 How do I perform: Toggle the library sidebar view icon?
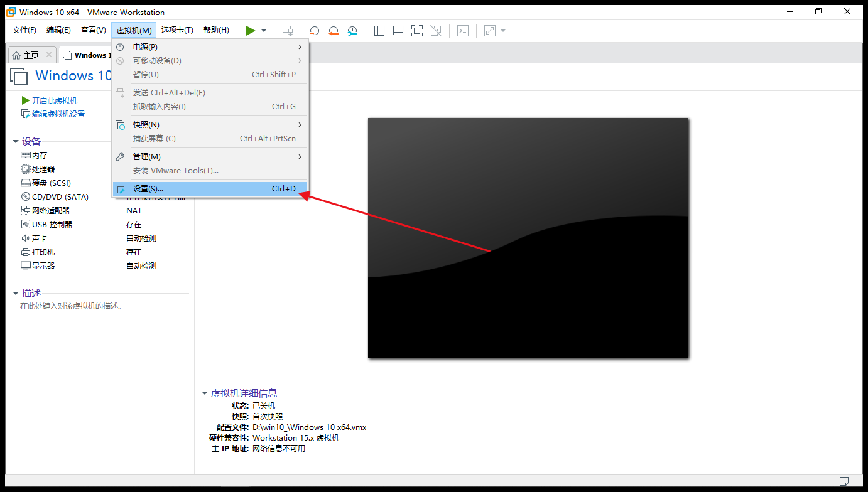pyautogui.click(x=379, y=31)
